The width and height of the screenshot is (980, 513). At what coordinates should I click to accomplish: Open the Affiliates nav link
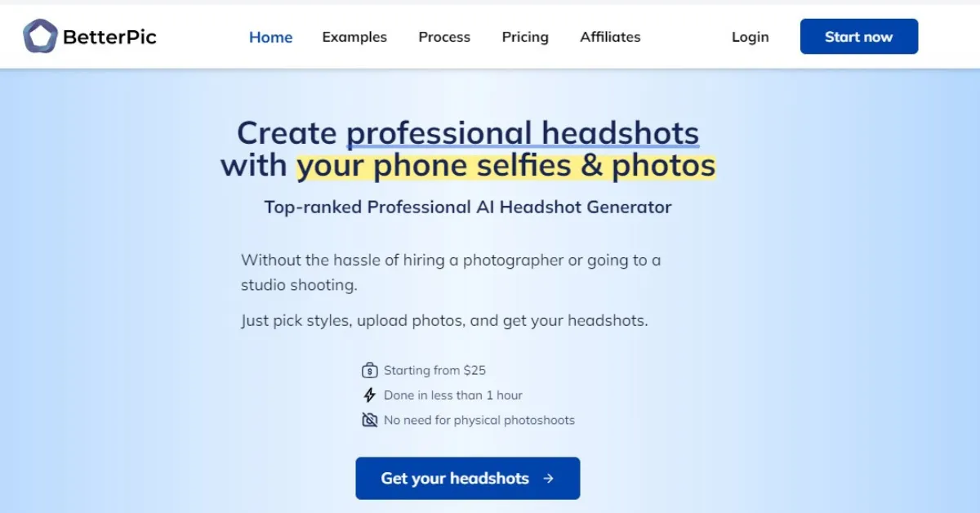(610, 37)
